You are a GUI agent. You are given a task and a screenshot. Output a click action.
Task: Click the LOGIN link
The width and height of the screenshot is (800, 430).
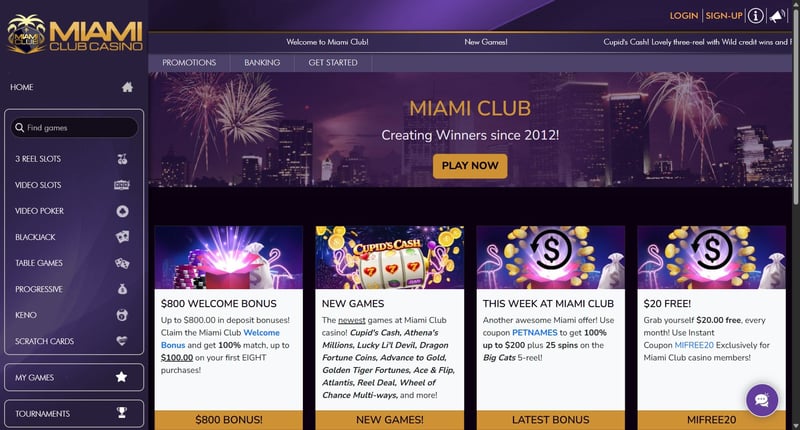(684, 16)
